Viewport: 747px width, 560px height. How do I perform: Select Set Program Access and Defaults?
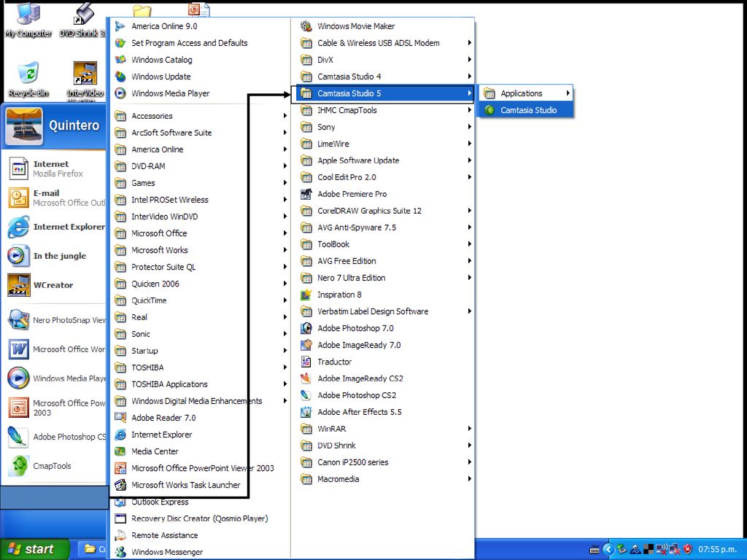201,43
